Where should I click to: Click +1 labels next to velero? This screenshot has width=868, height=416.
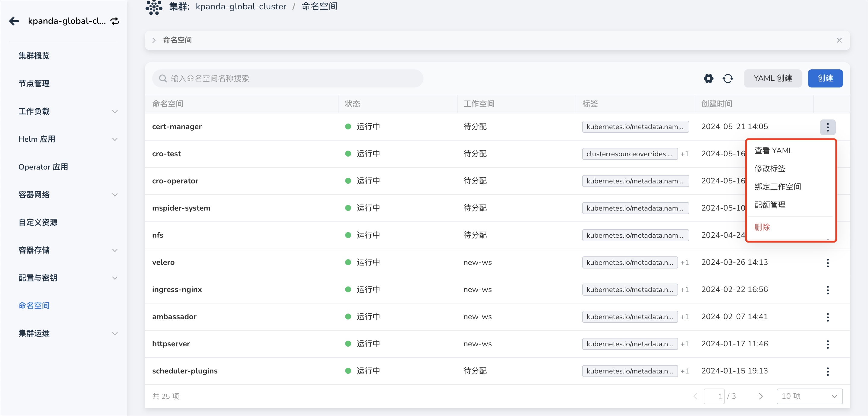pos(684,263)
